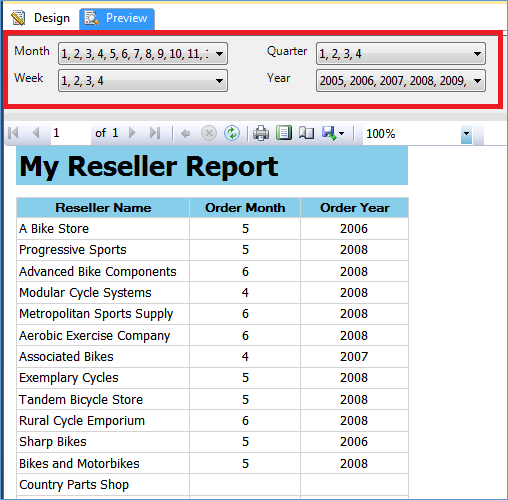Print the report
The image size is (508, 500).
tap(261, 133)
